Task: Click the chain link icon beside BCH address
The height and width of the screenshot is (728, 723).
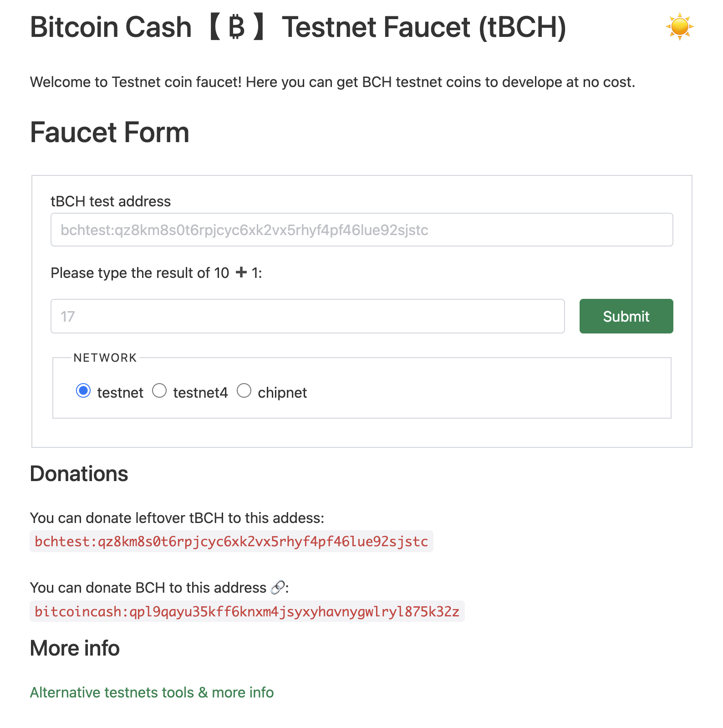Action: tap(277, 588)
